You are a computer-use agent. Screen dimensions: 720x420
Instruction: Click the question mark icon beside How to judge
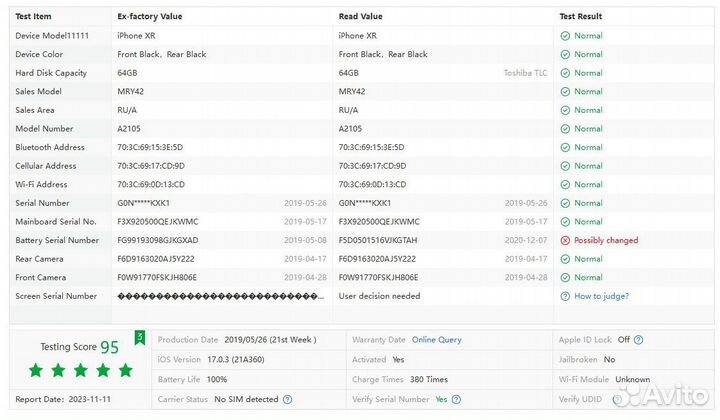565,297
